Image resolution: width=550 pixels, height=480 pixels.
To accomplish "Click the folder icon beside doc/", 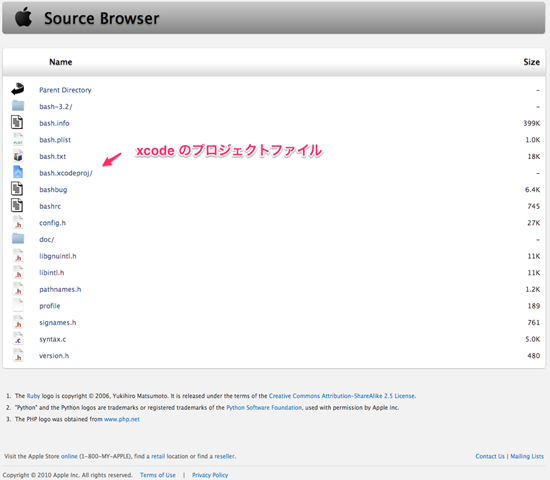I will (x=18, y=239).
